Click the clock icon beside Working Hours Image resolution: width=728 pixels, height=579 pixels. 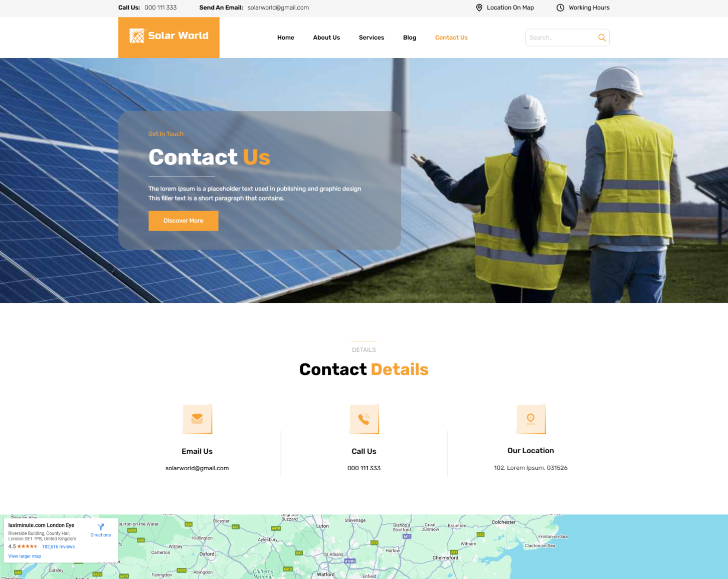(x=561, y=8)
